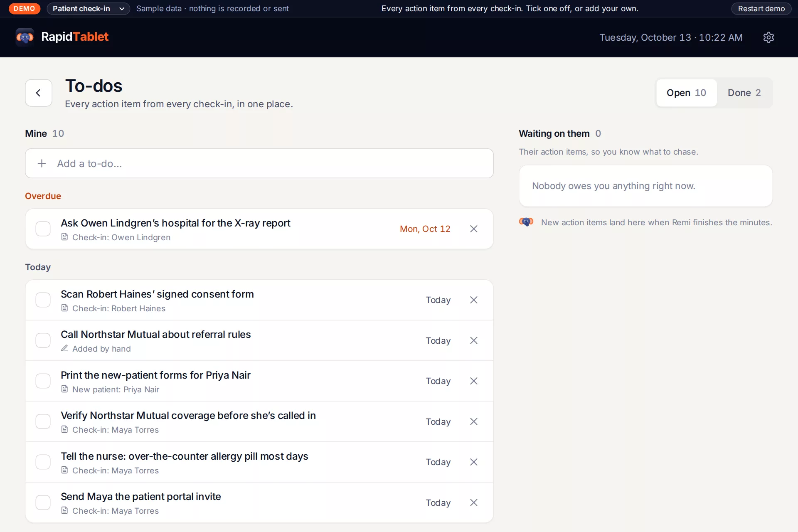Click the Waiting on them heading

pyautogui.click(x=554, y=133)
